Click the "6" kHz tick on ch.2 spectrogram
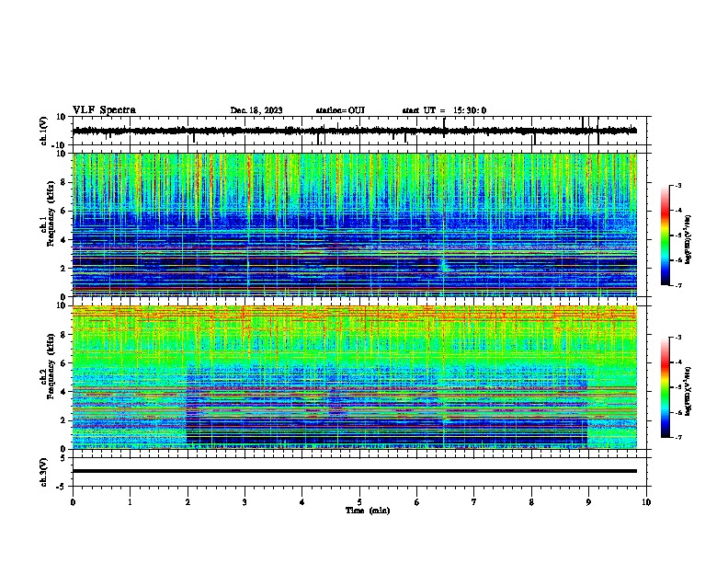728x563 pixels. click(64, 362)
